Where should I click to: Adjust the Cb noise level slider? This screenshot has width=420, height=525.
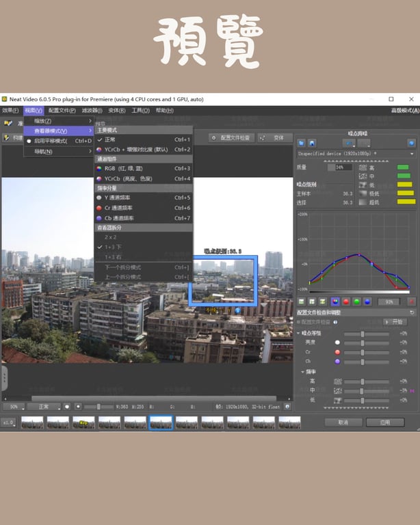click(x=367, y=362)
